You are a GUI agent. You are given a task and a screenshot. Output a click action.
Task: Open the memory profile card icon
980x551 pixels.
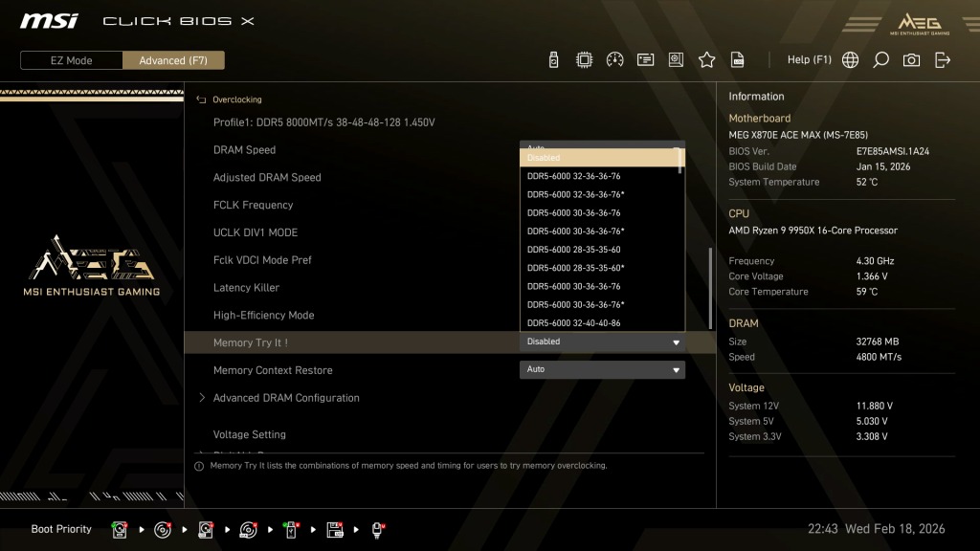pos(645,60)
